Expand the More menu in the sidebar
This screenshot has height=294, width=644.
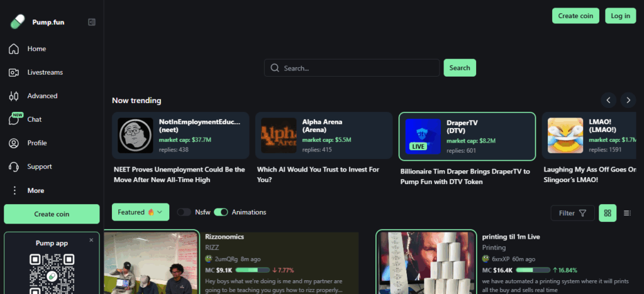pos(35,190)
